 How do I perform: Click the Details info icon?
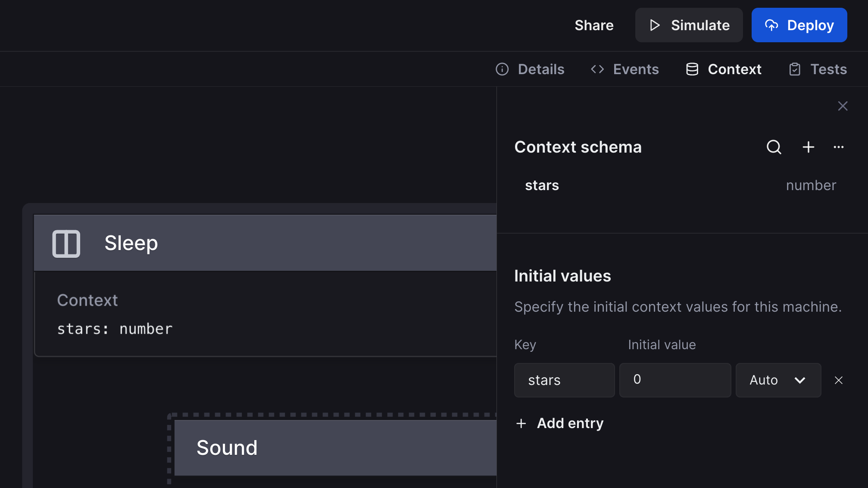pos(502,69)
